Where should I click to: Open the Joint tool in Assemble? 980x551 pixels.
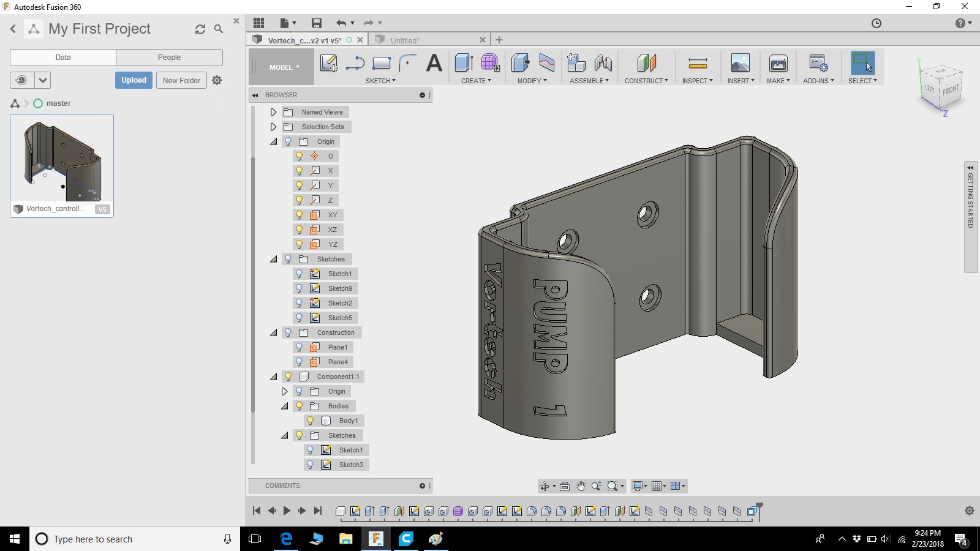603,63
